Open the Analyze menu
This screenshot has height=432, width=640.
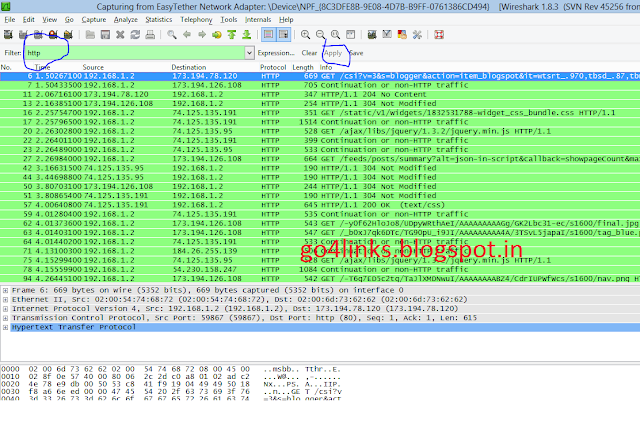pos(126,20)
